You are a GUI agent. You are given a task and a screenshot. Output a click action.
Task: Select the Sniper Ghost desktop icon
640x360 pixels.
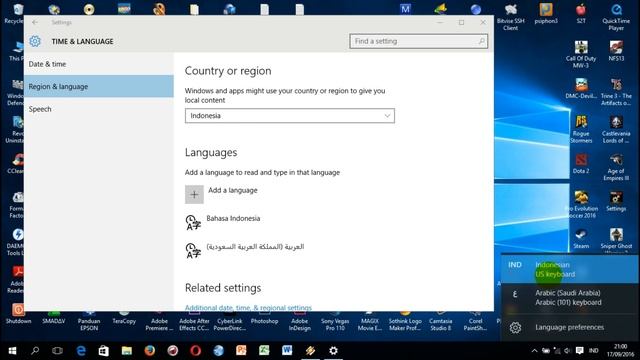tap(616, 240)
